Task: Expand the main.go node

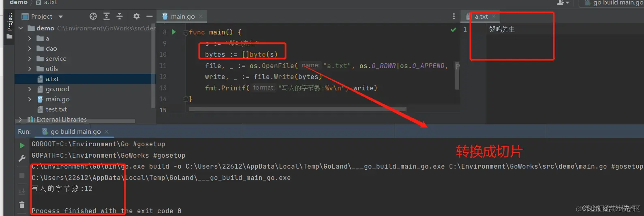Action: [x=30, y=99]
